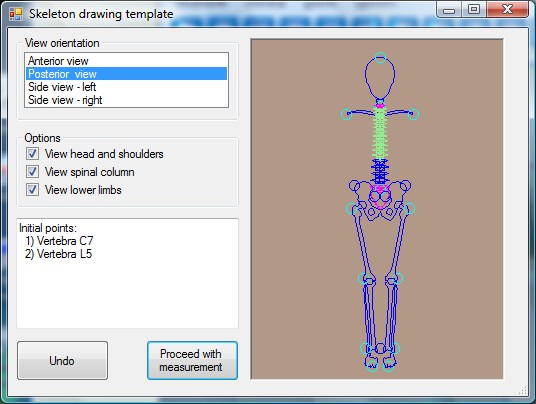Click the right shoulder cyan marker circle
Viewport: 536px width, 404px height.
(414, 114)
